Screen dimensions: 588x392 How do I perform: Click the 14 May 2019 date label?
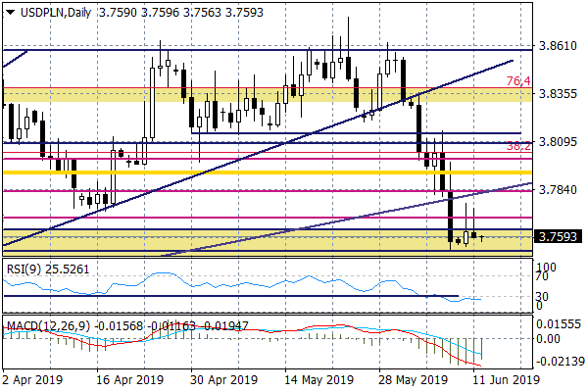point(319,379)
